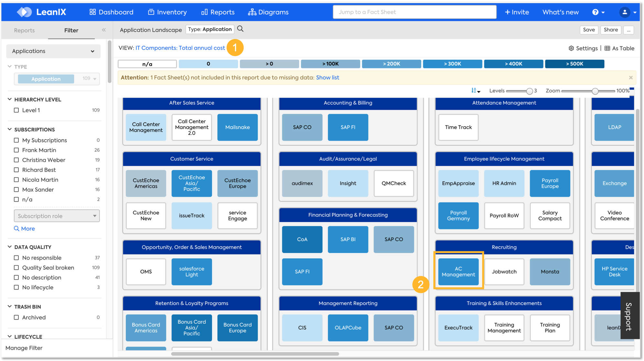Click the Show list link
644x361 pixels.
[x=327, y=77]
